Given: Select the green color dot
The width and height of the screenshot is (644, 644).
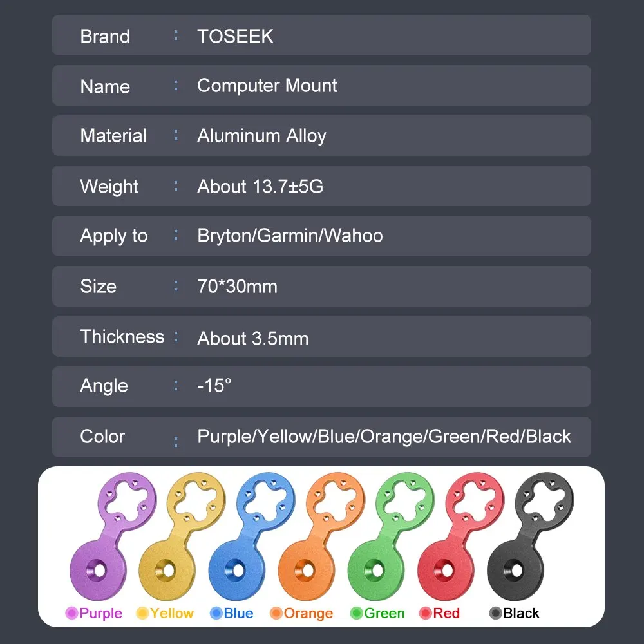Looking at the screenshot, I should click(356, 613).
